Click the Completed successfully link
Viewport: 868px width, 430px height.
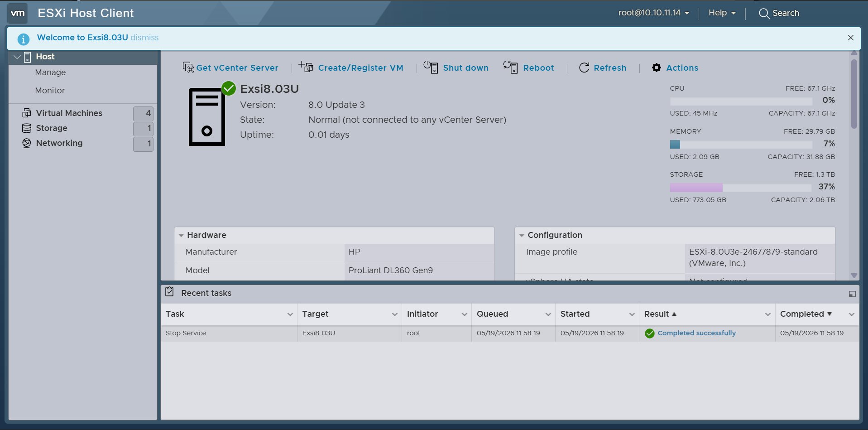tap(696, 333)
